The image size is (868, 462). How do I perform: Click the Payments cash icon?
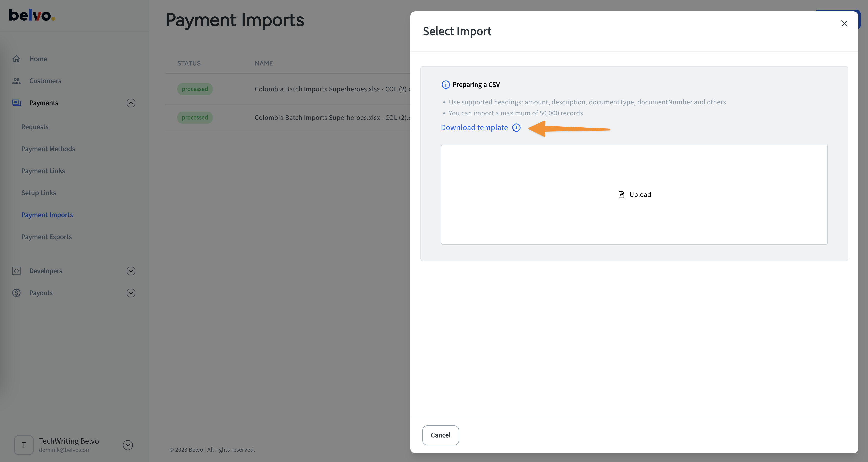coord(16,103)
